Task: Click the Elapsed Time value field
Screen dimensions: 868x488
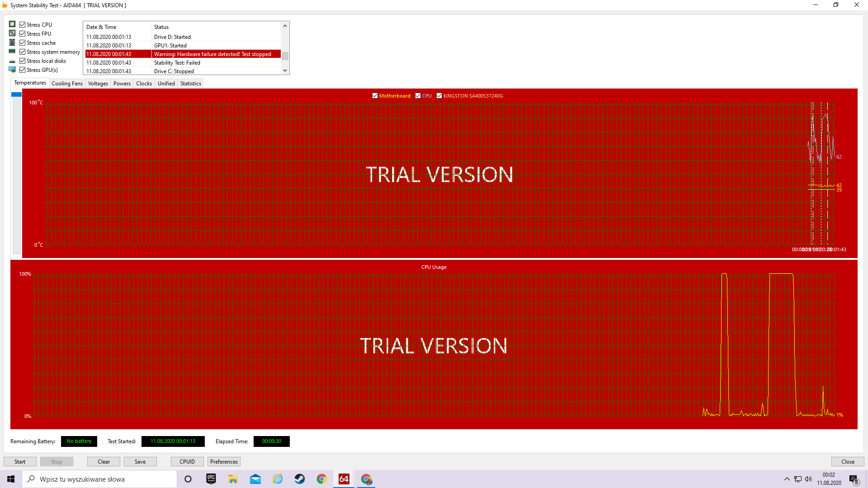Action: (x=271, y=441)
